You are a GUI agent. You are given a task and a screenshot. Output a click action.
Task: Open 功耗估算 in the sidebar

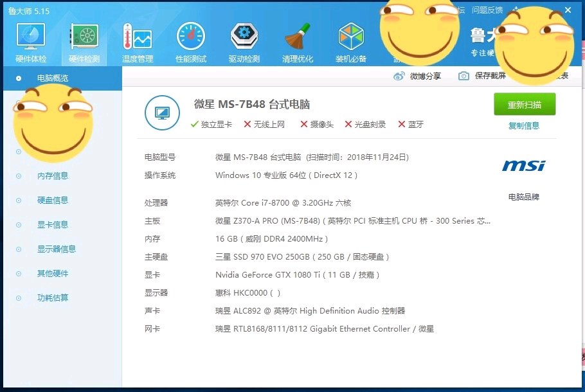click(x=53, y=298)
